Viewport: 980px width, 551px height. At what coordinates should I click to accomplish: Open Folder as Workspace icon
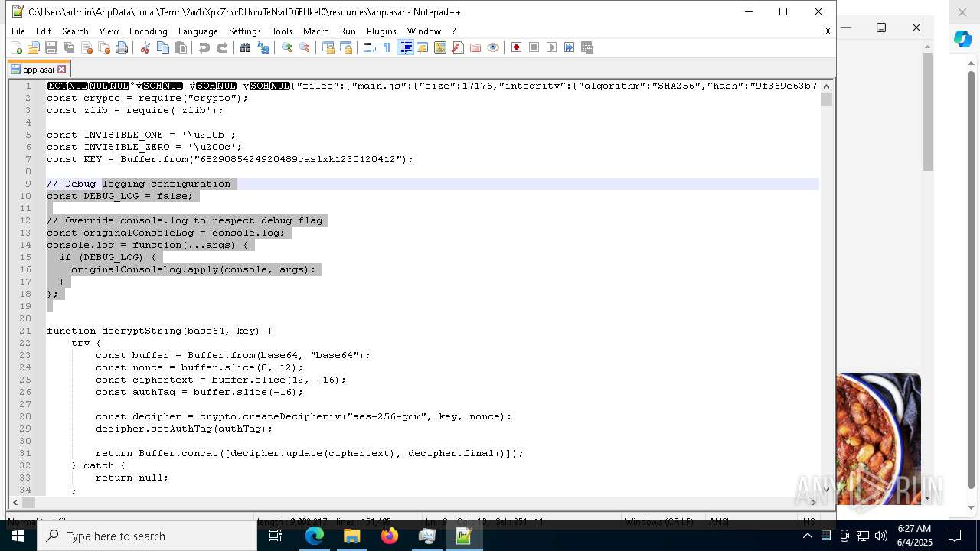[475, 47]
